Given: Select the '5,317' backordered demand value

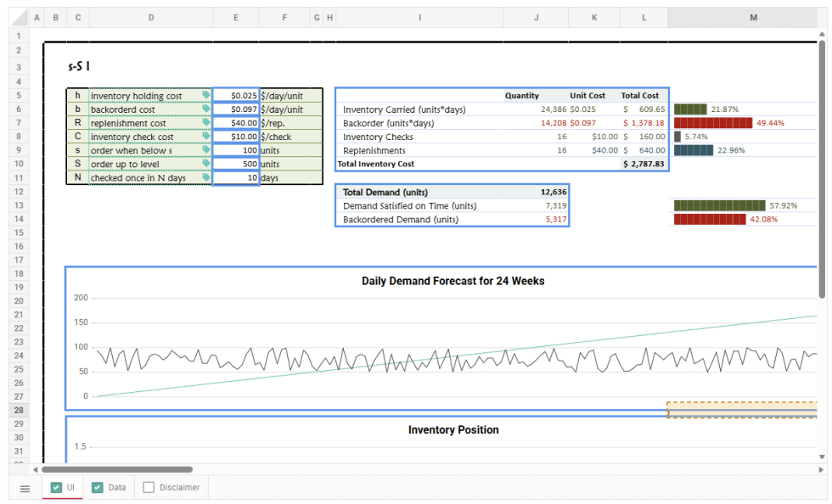Looking at the screenshot, I should (555, 219).
